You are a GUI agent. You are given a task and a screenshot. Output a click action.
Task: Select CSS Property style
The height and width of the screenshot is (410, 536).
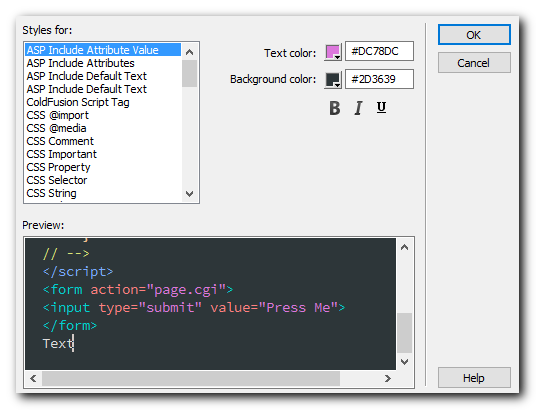click(103, 167)
